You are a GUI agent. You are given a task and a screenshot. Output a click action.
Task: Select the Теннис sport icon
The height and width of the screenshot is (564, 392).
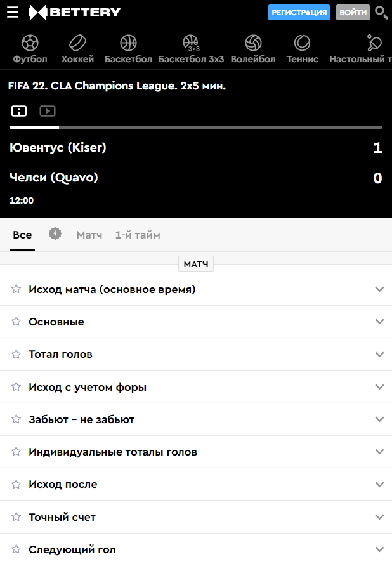302,43
